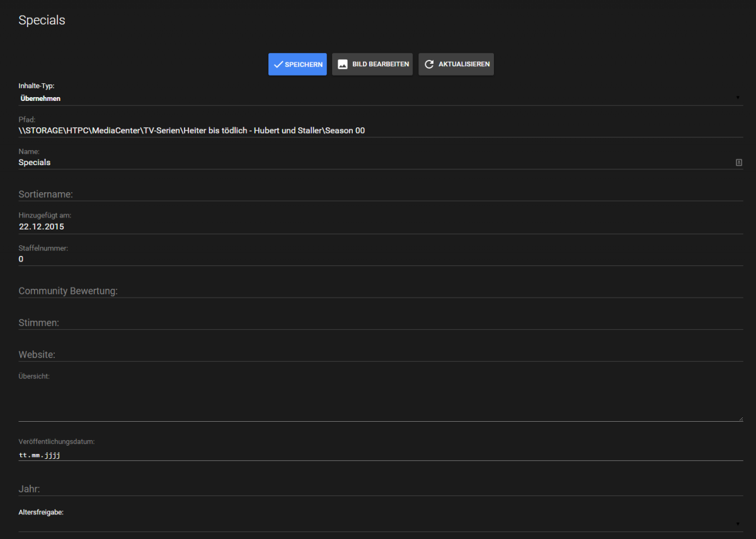The image size is (756, 539).
Task: Focus the Website input field
Action: 381,354
